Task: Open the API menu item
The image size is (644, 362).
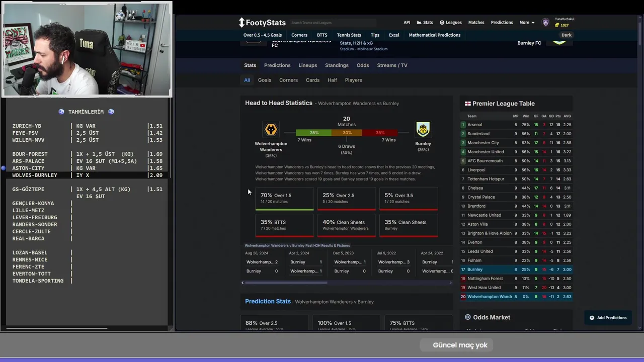Action: pyautogui.click(x=407, y=23)
